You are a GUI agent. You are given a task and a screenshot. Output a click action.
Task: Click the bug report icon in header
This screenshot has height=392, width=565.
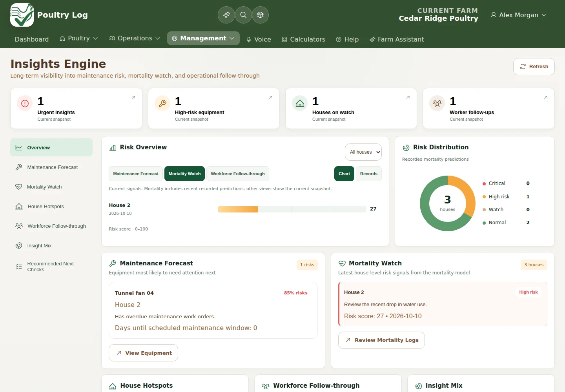point(260,15)
